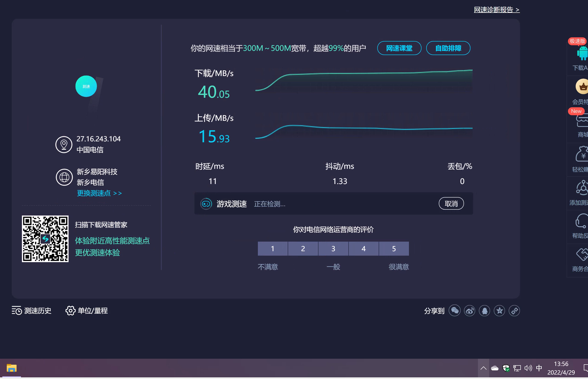
Task: Click the WeChat share icon
Action: 454,311
